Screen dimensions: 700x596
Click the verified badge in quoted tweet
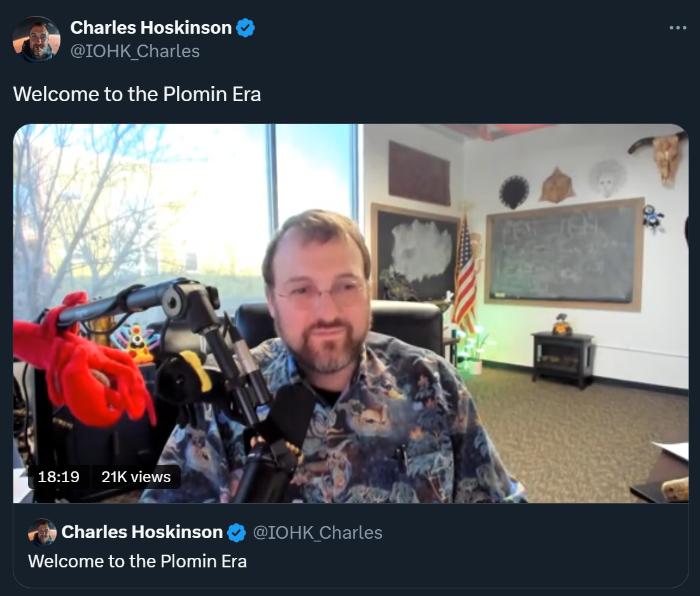click(x=236, y=532)
